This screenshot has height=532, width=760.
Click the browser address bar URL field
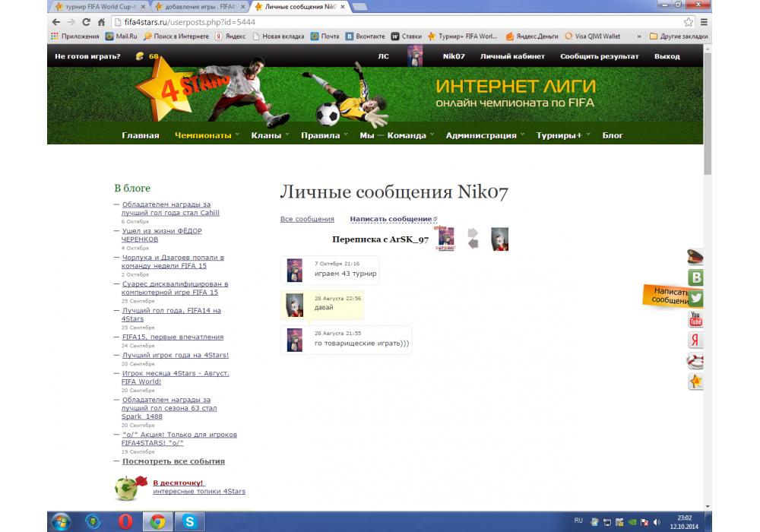[380, 22]
